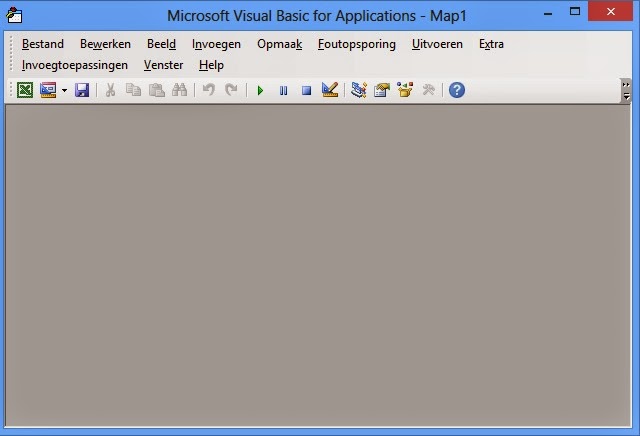This screenshot has width=640, height=436.
Task: Open the Invoegtoepassingen menu
Action: [75, 65]
